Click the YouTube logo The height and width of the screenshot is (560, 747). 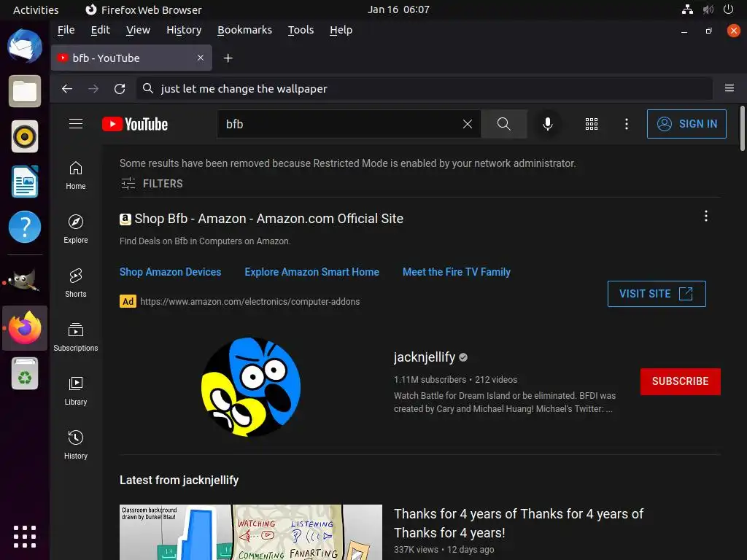(x=135, y=124)
